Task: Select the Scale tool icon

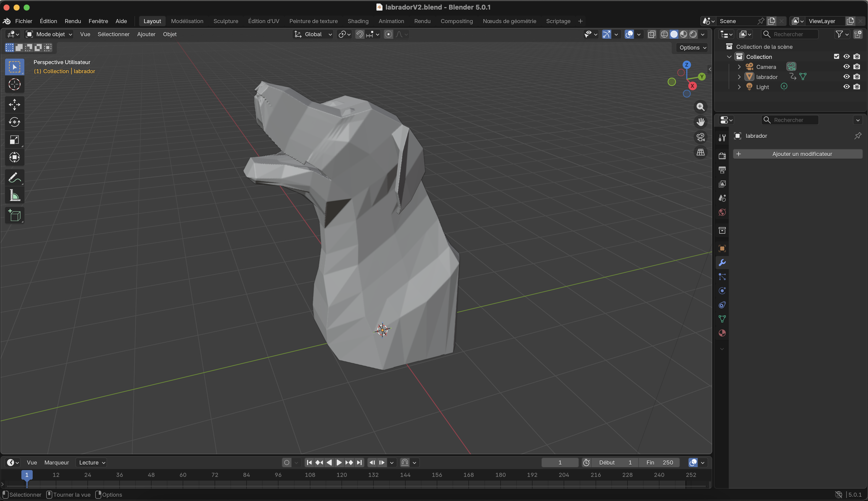Action: (x=14, y=140)
